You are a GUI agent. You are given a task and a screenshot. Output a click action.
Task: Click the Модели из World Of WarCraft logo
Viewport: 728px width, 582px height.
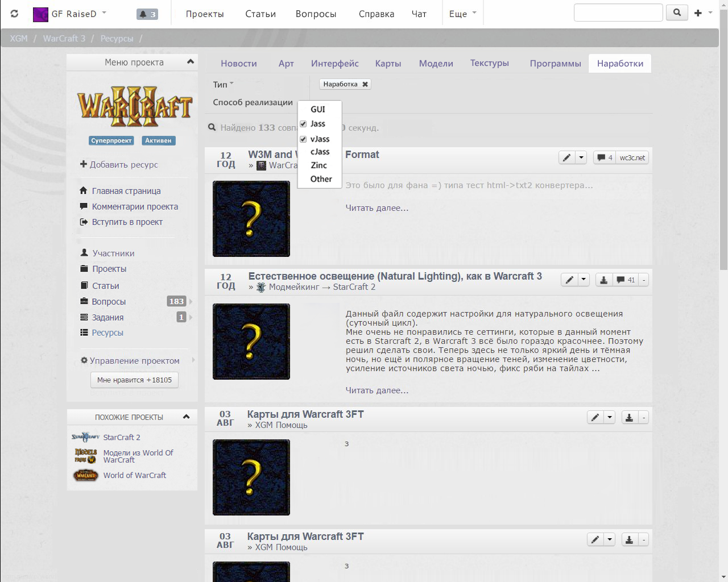tap(85, 456)
